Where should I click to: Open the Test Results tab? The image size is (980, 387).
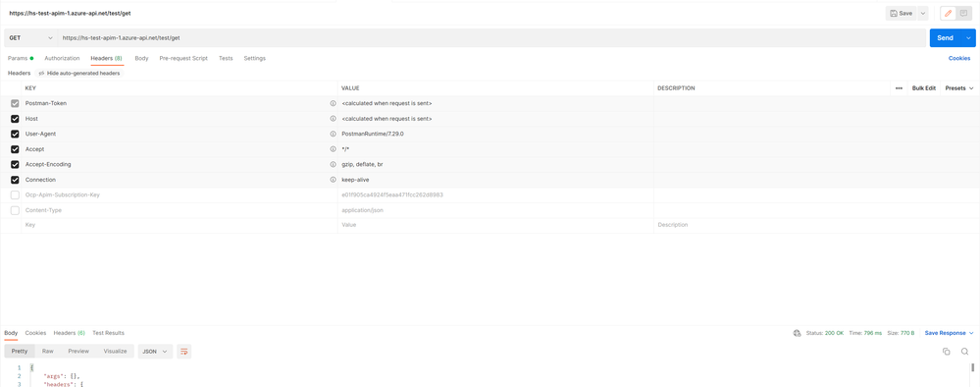point(108,333)
